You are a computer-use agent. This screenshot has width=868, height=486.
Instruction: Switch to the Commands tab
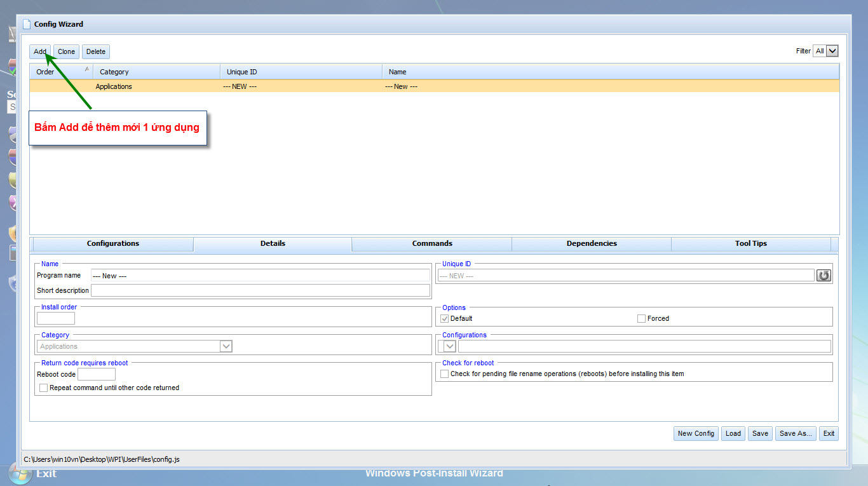point(432,243)
